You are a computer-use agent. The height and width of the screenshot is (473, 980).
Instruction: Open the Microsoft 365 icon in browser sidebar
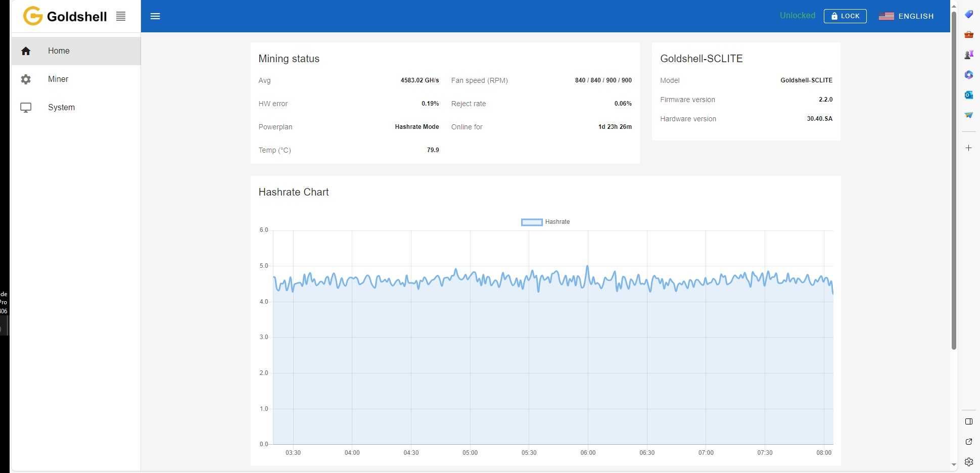(x=968, y=75)
